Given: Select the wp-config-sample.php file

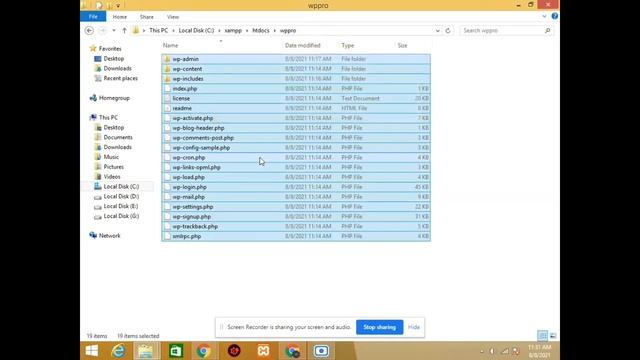Looking at the screenshot, I should (x=296, y=147).
